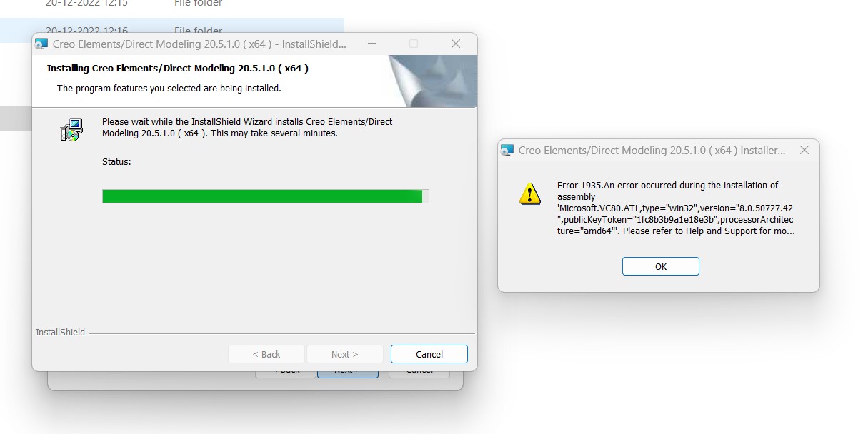Image resolution: width=868 pixels, height=434 pixels.
Task: Select the File folder row dated 12:16
Action: pos(171,31)
